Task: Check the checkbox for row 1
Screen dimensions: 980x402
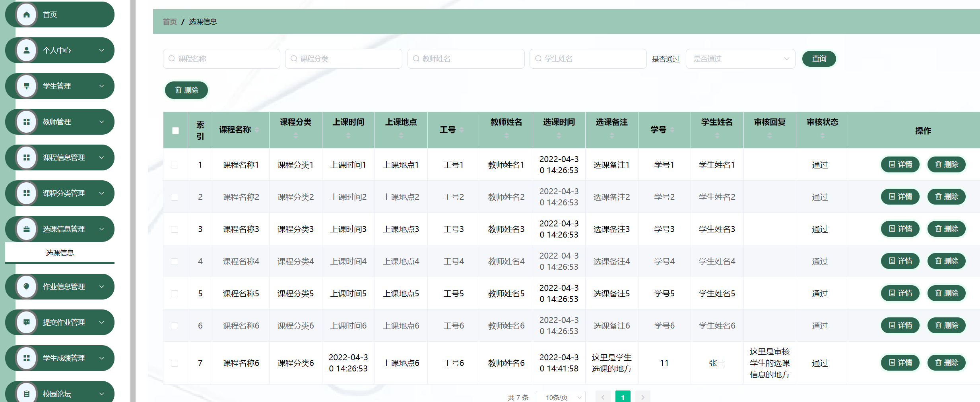Action: (x=175, y=164)
